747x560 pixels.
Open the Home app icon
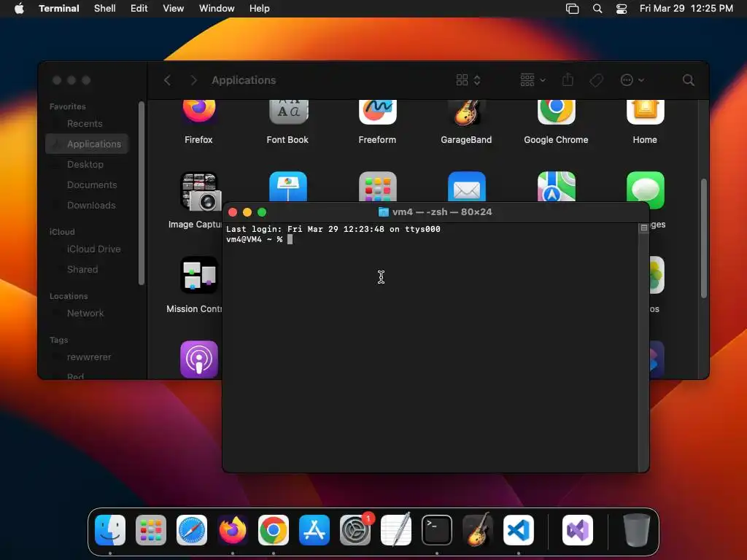point(645,112)
